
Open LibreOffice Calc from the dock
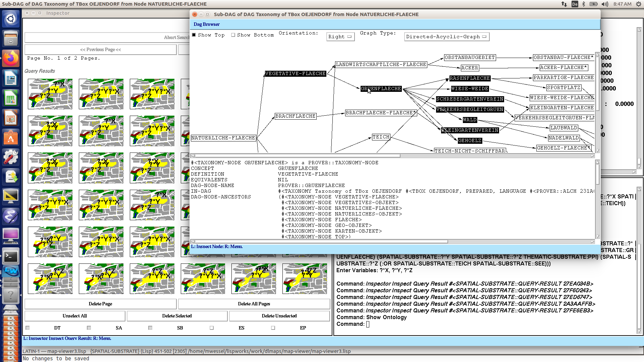[x=11, y=99]
